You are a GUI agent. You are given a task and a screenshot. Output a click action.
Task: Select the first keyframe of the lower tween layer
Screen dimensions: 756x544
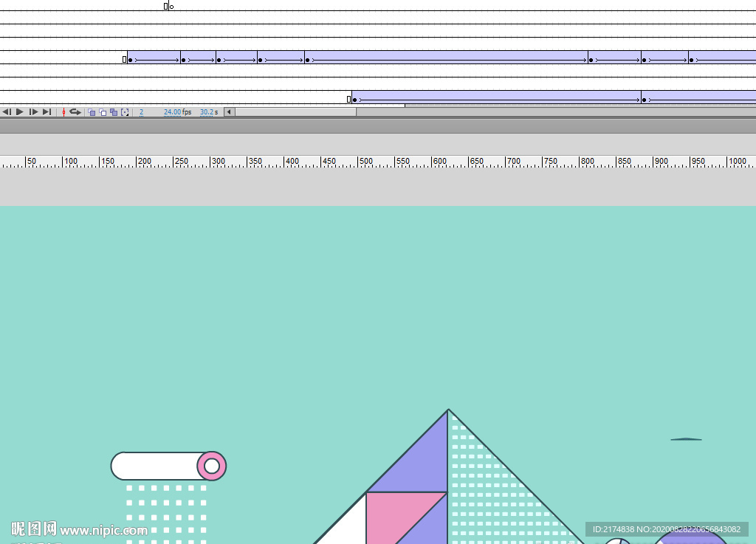355,100
